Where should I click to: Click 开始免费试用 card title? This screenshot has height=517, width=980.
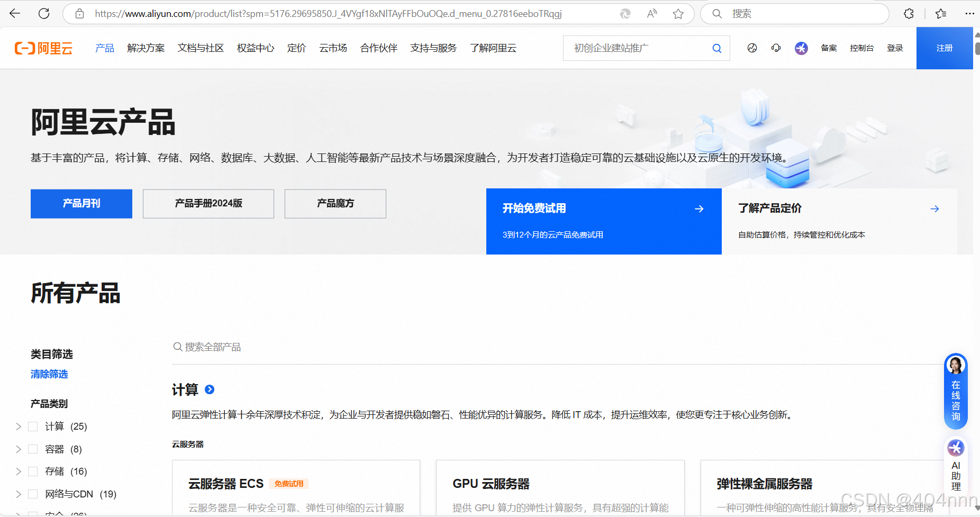pyautogui.click(x=534, y=208)
